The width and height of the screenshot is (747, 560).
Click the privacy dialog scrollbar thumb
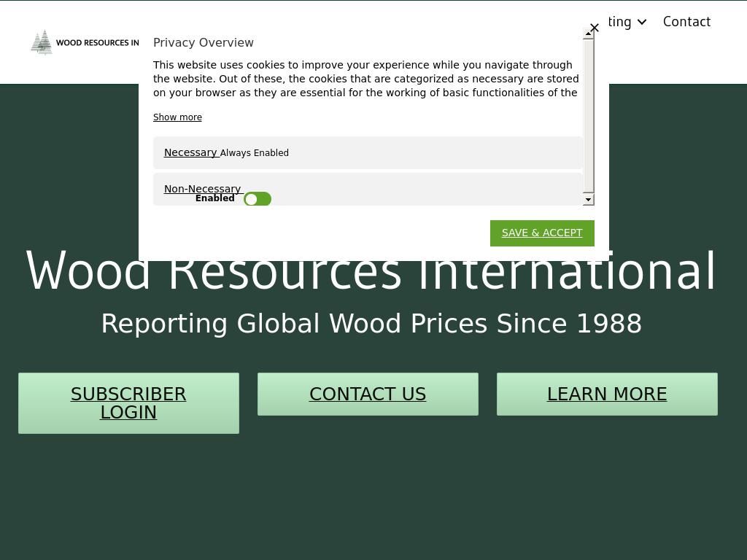pyautogui.click(x=589, y=116)
